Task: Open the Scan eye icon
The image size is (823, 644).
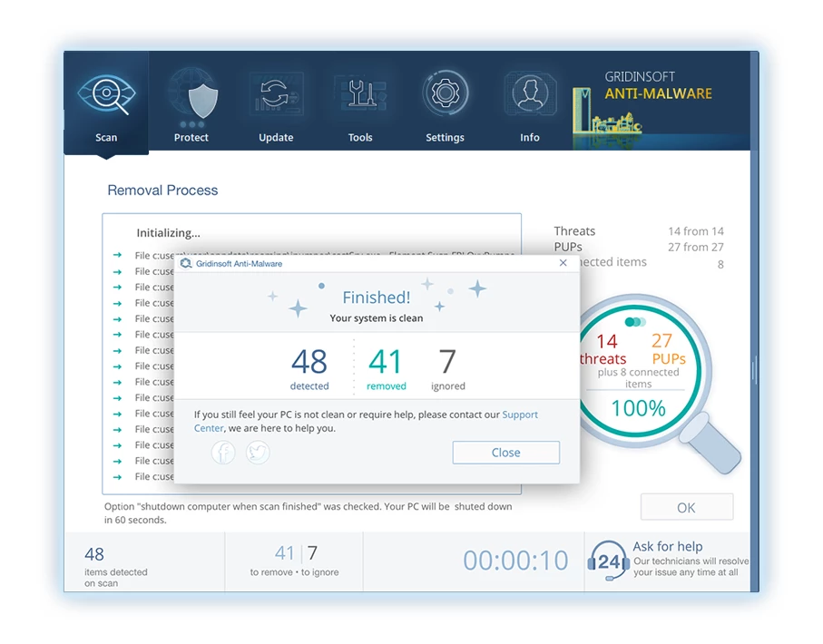Action: click(x=106, y=95)
